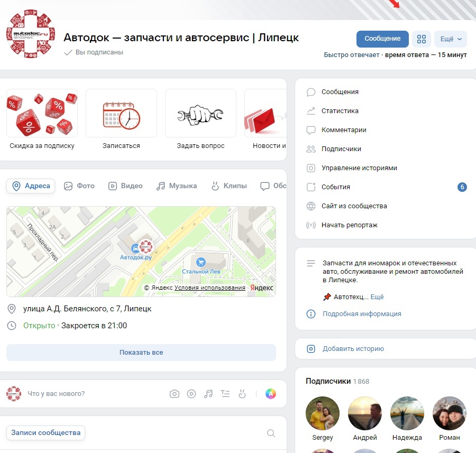
Task: Click the Сообщения speech bubble icon
Action: click(311, 92)
